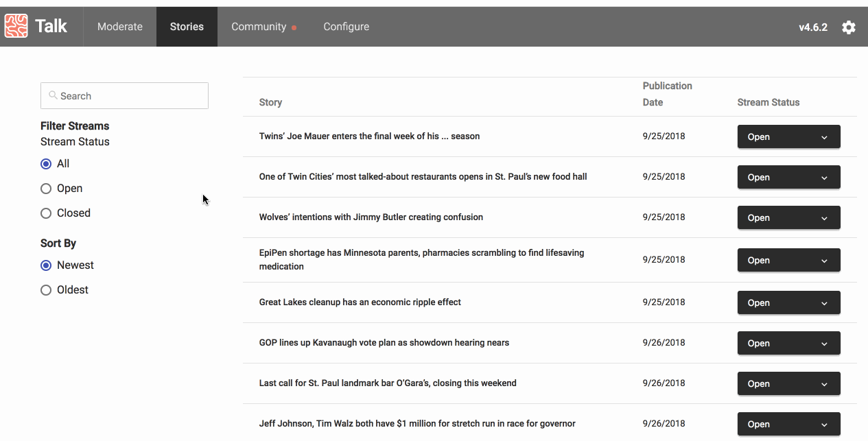This screenshot has width=868, height=441.
Task: Open dropdown for Jeff Johnson governor race story
Action: [x=788, y=424]
